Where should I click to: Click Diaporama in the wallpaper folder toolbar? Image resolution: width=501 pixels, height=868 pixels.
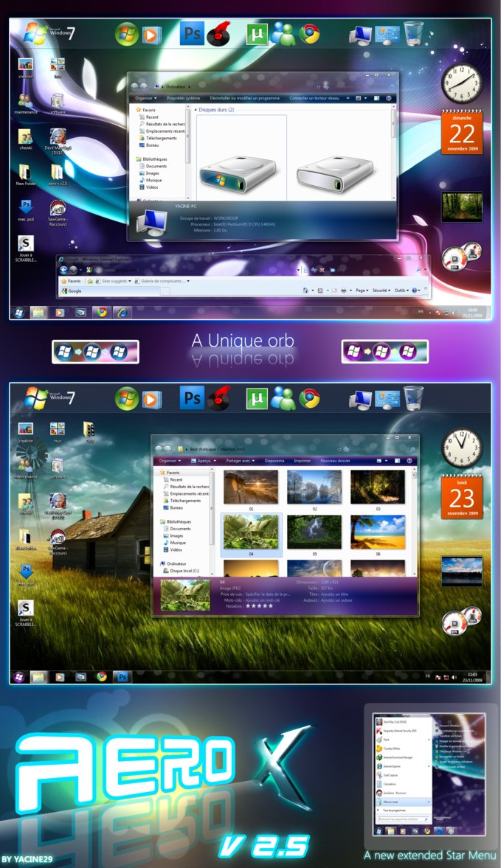[274, 460]
